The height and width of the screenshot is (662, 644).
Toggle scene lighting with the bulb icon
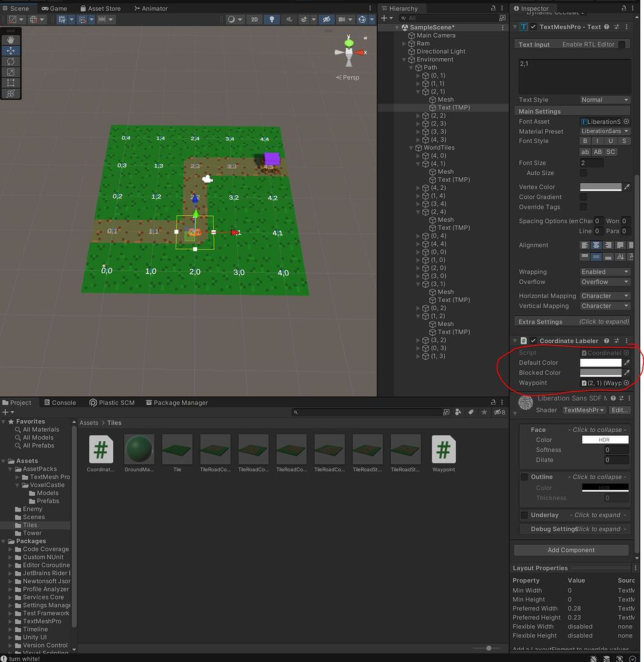click(x=270, y=19)
